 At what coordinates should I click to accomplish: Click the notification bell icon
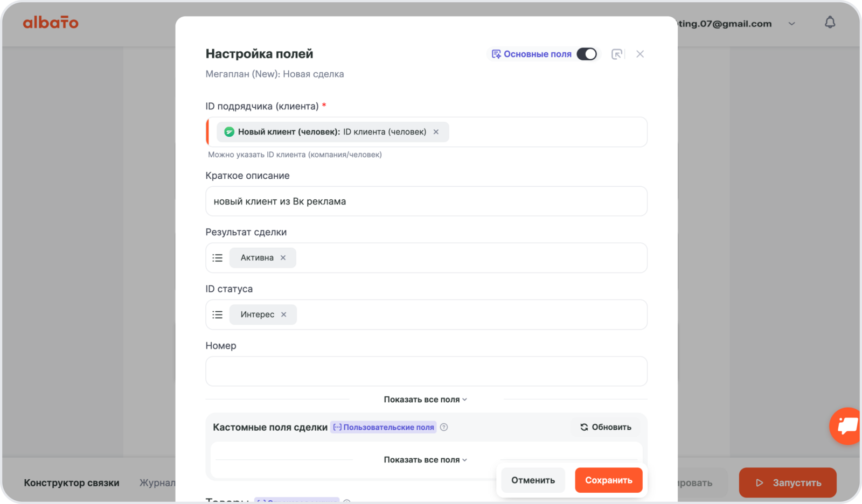830,23
